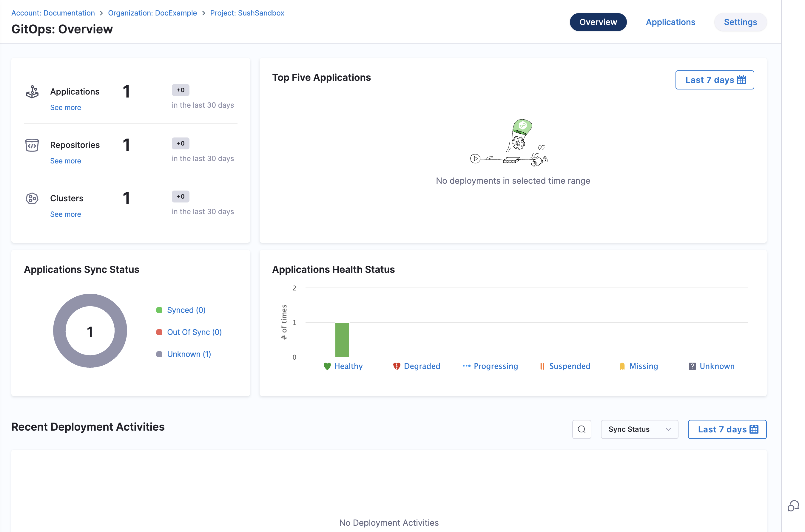Screen dimensions: 805x532
Task: Click the Unknown question mark icon
Action: click(x=692, y=366)
